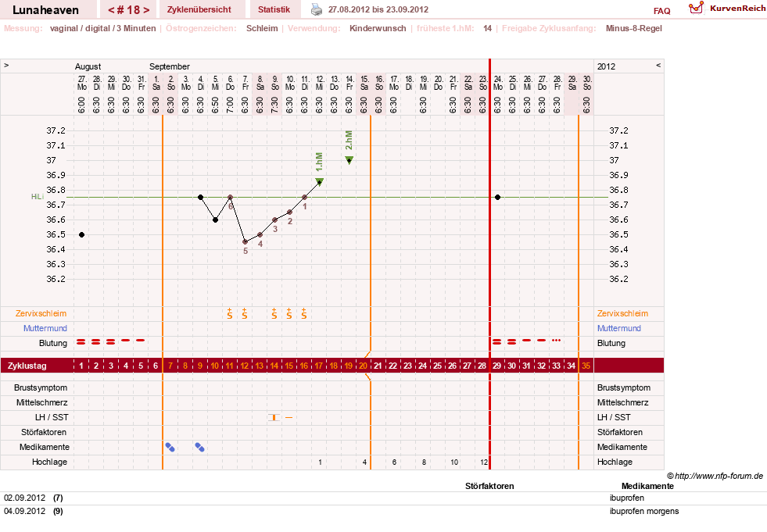Click ibuprofen pill icon on day 7
The image size is (767, 532).
[170, 447]
